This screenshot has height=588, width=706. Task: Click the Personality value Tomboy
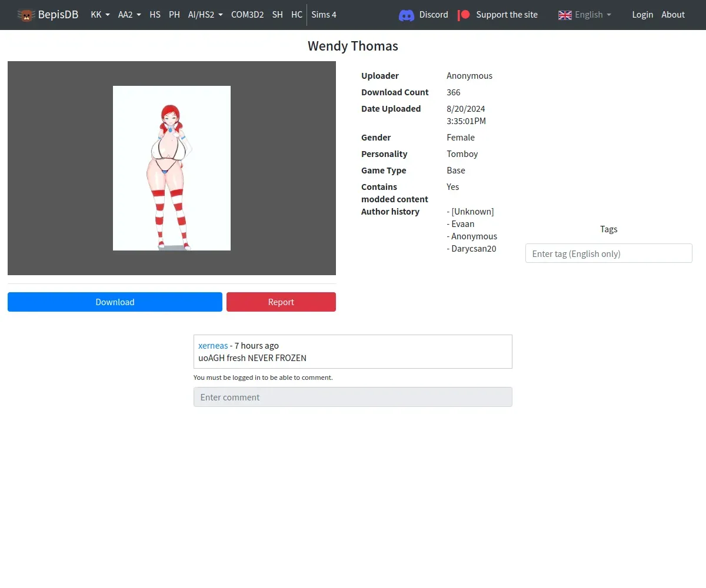pos(462,154)
